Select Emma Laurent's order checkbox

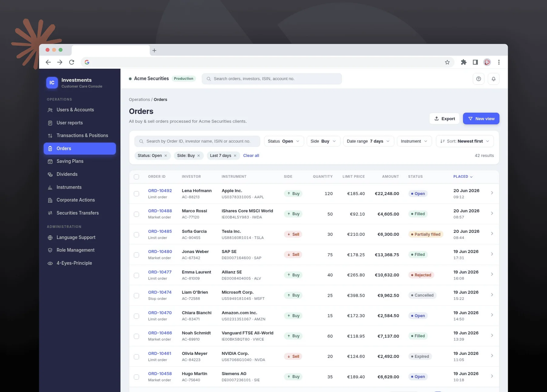click(136, 275)
